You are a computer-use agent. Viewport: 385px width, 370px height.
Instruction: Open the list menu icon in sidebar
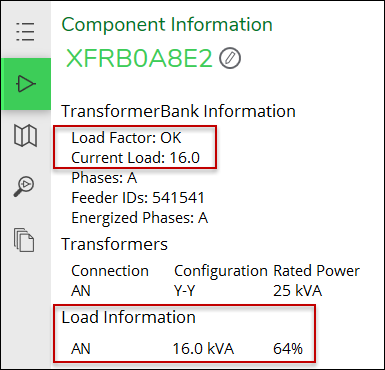coord(25,32)
